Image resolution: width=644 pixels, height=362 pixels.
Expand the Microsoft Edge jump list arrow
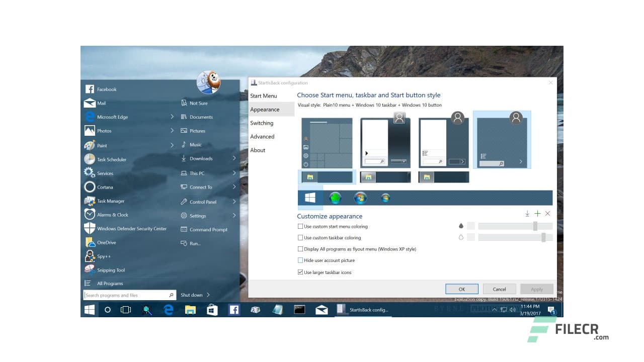(x=172, y=117)
